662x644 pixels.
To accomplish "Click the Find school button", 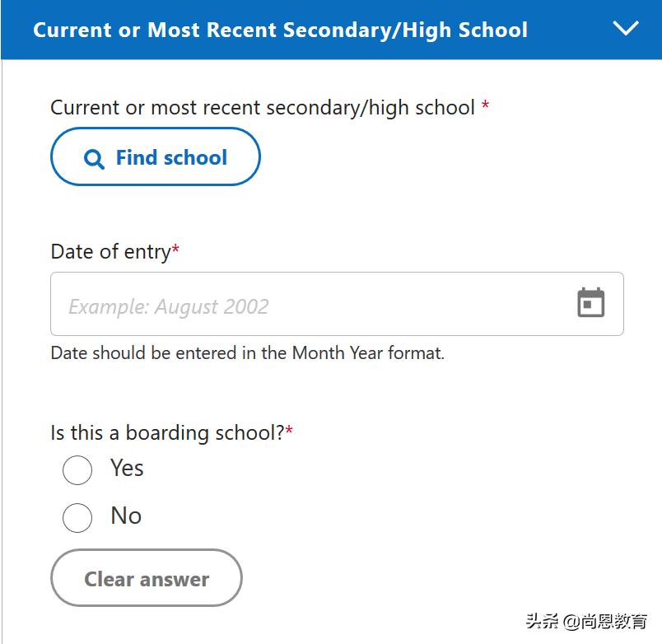I will [x=155, y=156].
